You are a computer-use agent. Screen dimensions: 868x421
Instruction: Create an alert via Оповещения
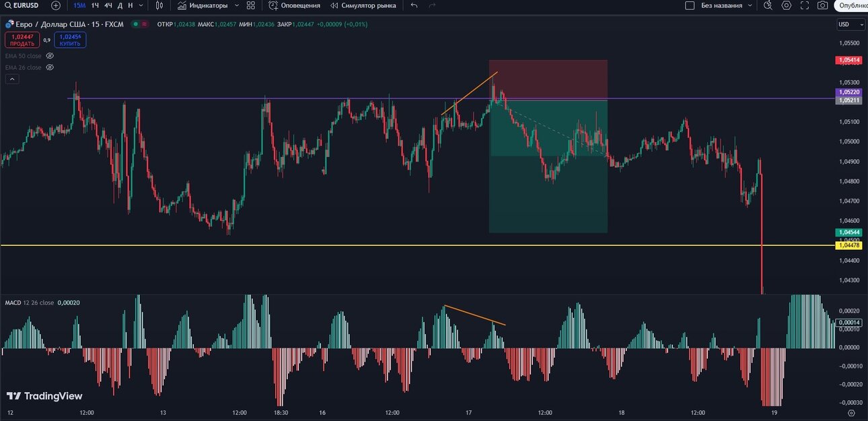(x=294, y=5)
